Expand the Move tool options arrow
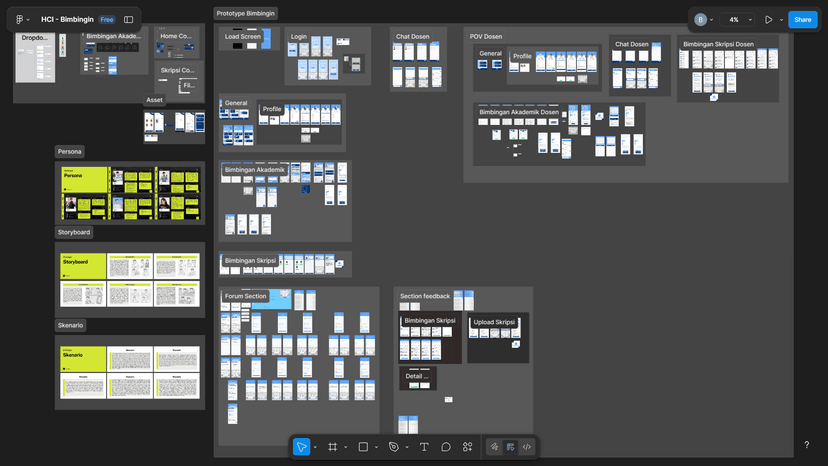The width and height of the screenshot is (828, 466). coord(315,447)
